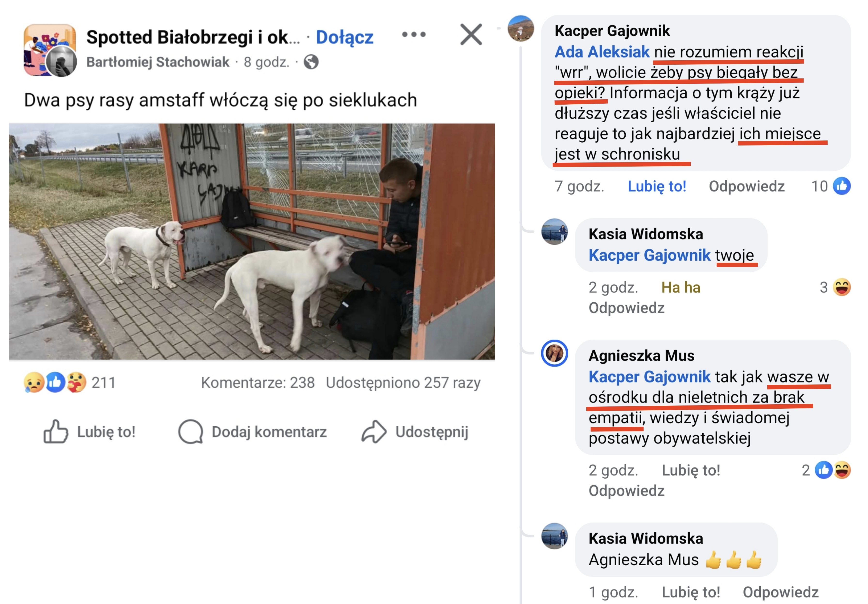
Task: Open the photo of two white dogs
Action: 252,242
